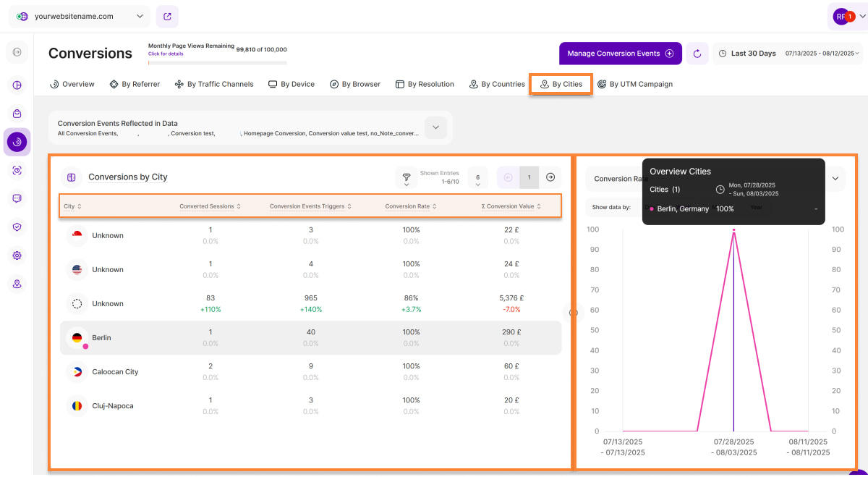This screenshot has height=477, width=868.
Task: Open the table filter dropdown
Action: click(x=406, y=178)
